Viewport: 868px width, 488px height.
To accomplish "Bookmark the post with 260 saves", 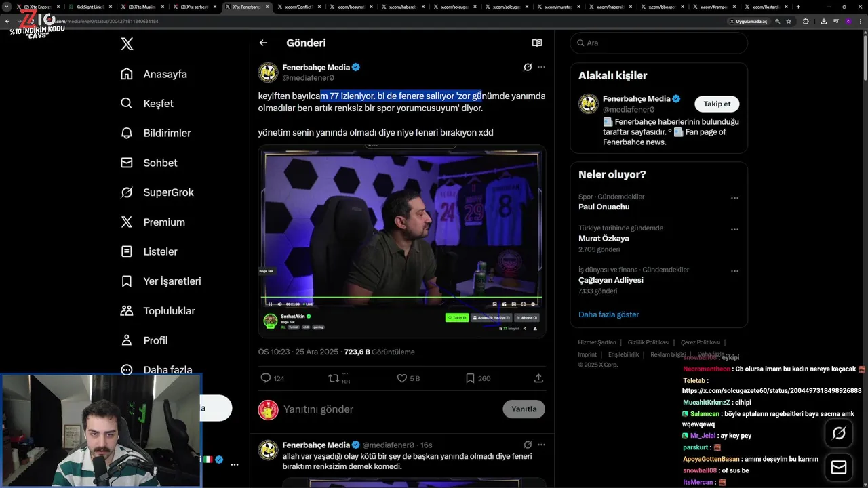I will [x=470, y=378].
